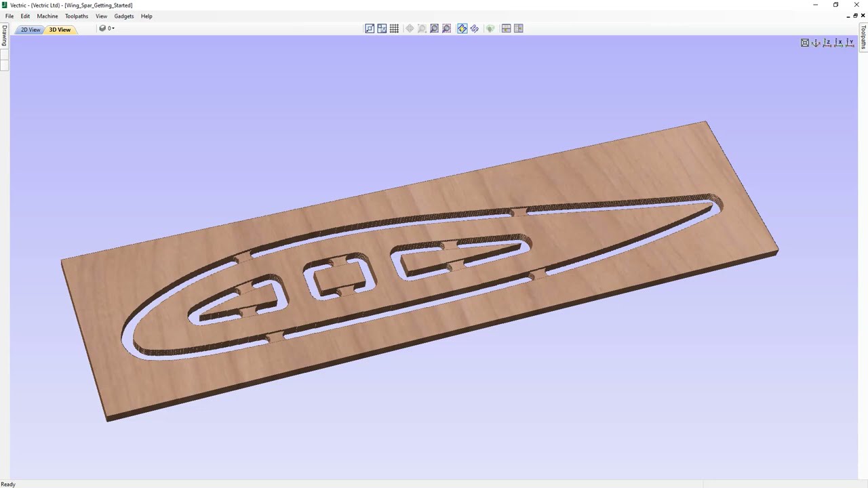
Task: Set the isometric view axis icon
Action: (x=816, y=43)
